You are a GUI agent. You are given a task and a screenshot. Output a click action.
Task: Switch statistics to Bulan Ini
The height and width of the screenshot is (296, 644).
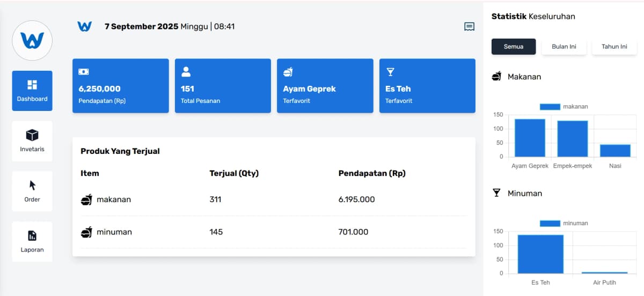click(563, 47)
